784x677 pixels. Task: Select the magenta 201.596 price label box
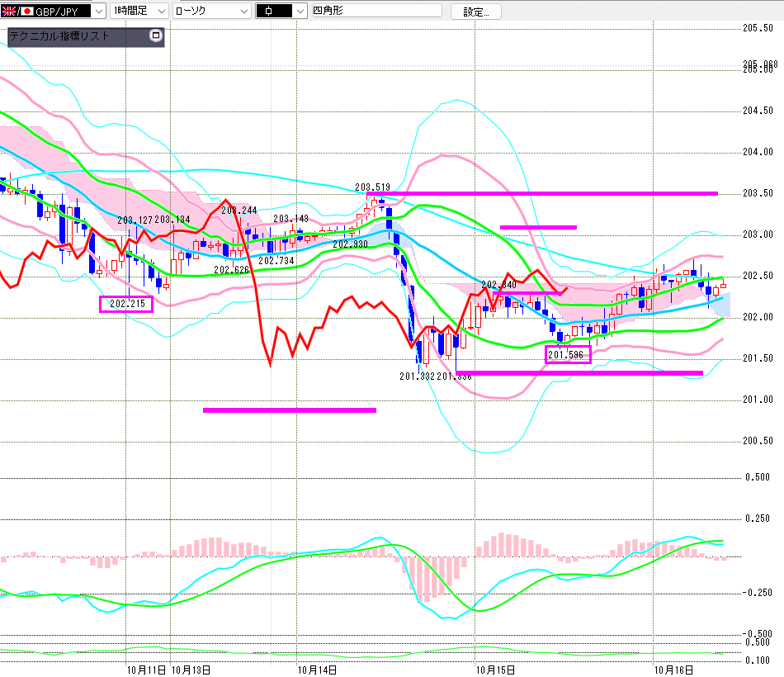pos(568,355)
